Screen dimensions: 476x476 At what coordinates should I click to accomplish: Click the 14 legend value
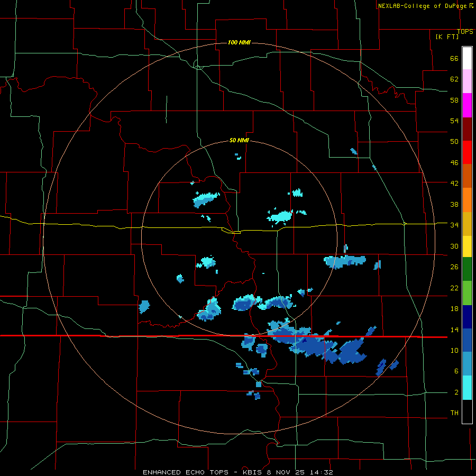(454, 329)
